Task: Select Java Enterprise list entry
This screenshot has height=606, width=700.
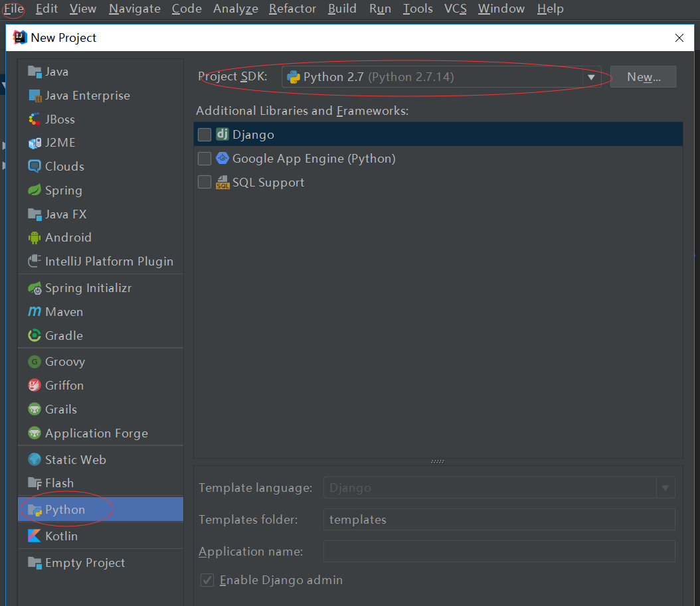Action: tap(100, 96)
